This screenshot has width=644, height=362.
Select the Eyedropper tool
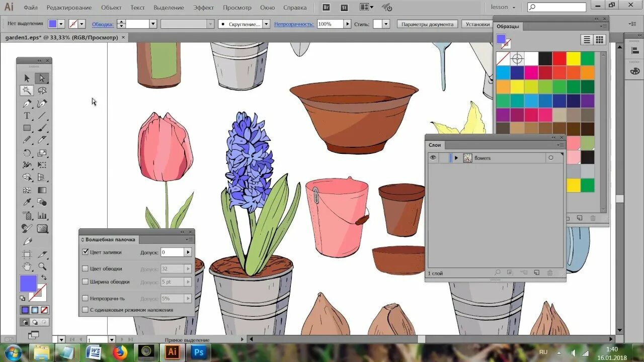(27, 203)
